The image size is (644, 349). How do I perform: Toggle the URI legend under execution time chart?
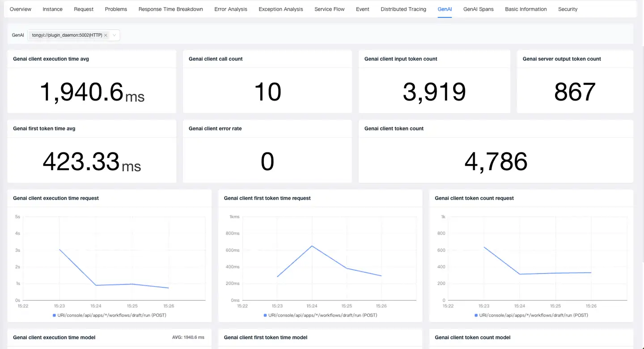coord(109,315)
